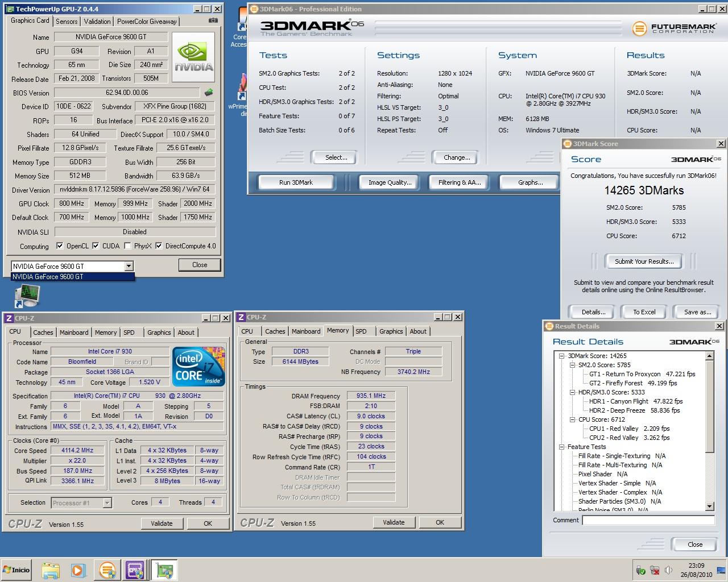This screenshot has height=582, width=728.
Task: Click the Image Quality button
Action: click(390, 182)
